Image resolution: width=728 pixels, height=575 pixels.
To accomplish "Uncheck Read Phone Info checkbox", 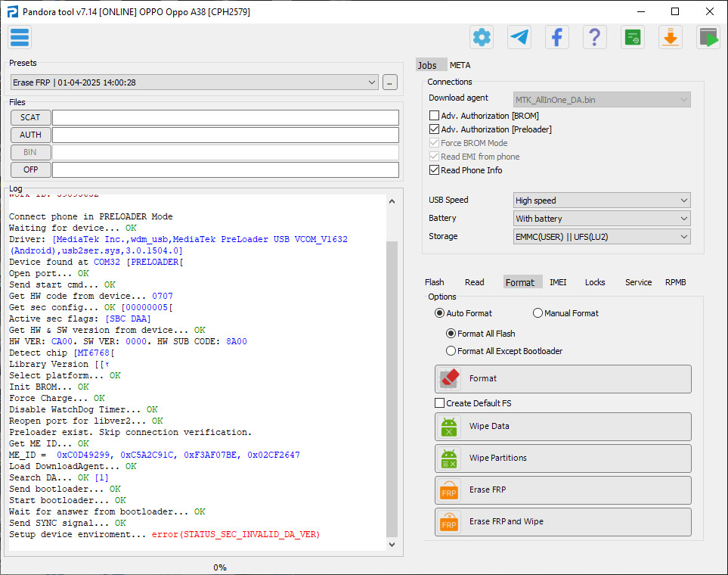I will 434,169.
